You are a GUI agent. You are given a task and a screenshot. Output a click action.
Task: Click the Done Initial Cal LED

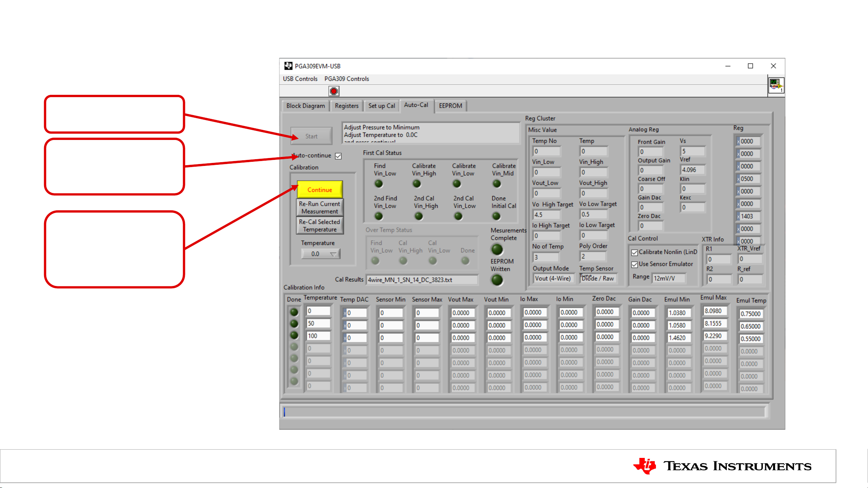[x=496, y=216]
